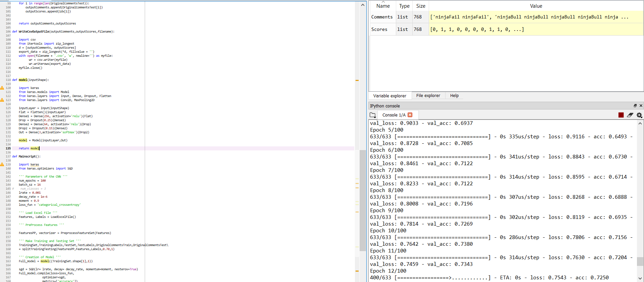Clear the console with the eraser icon
644x282 pixels.
coord(630,115)
